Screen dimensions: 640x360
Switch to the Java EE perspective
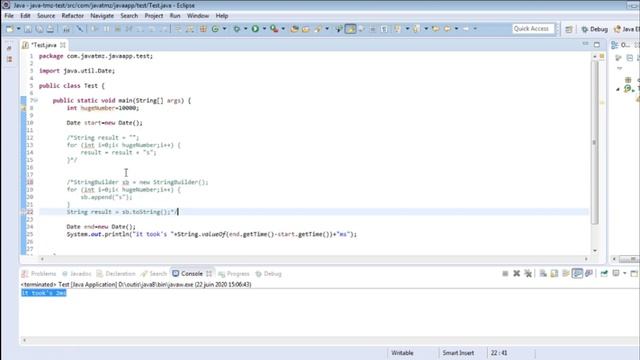627,29
